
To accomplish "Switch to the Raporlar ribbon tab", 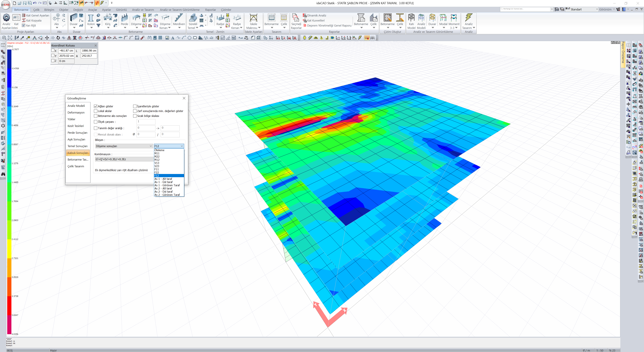I will tap(210, 10).
